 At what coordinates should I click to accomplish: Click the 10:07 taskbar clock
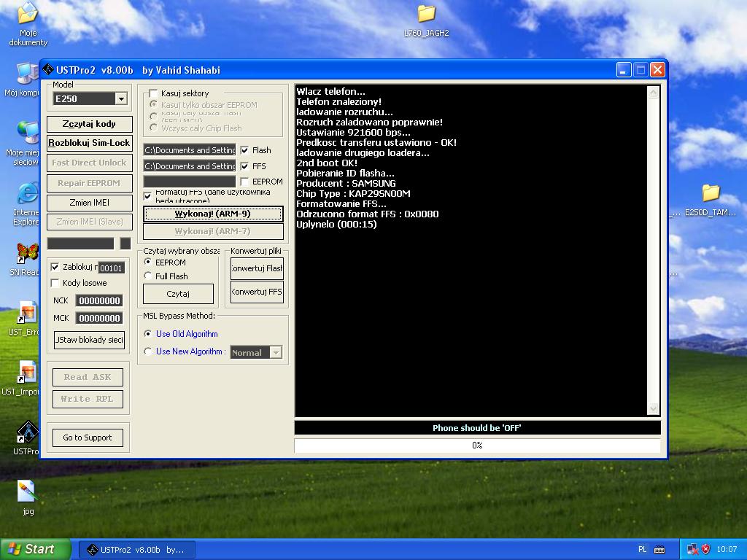click(727, 549)
